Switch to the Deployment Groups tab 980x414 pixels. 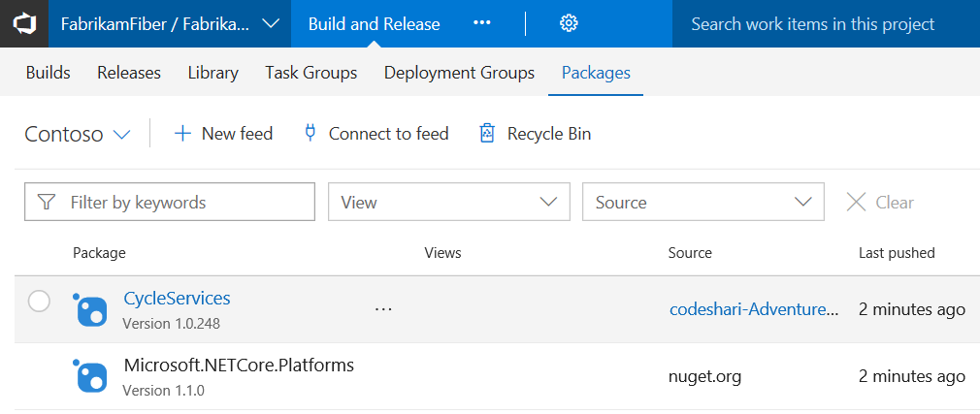point(459,73)
